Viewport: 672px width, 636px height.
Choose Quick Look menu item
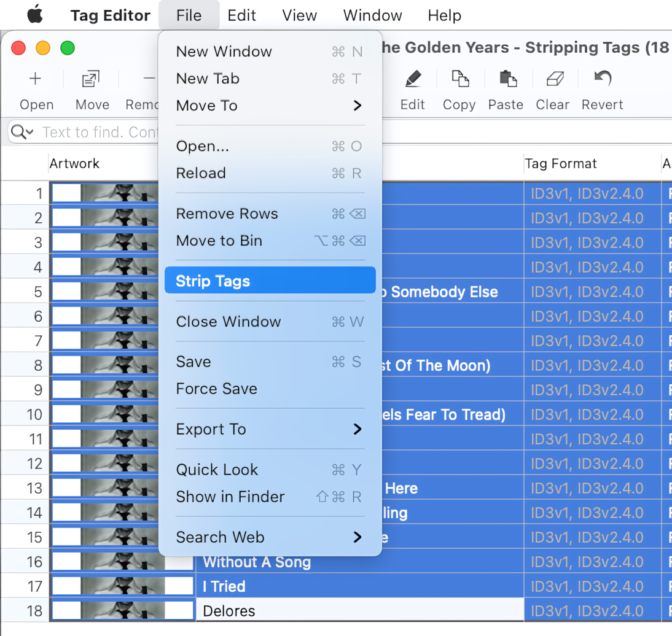[x=270, y=470]
